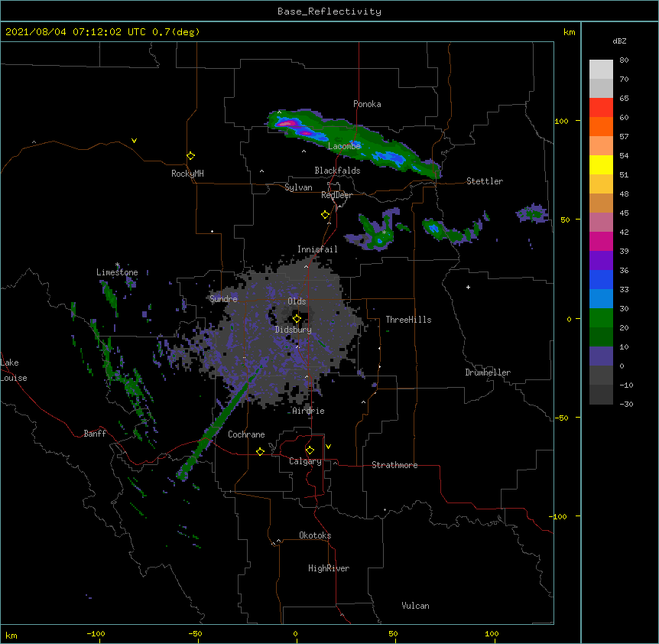This screenshot has width=659, height=644.
Task: Click the Vulcan label
Action: (x=415, y=606)
